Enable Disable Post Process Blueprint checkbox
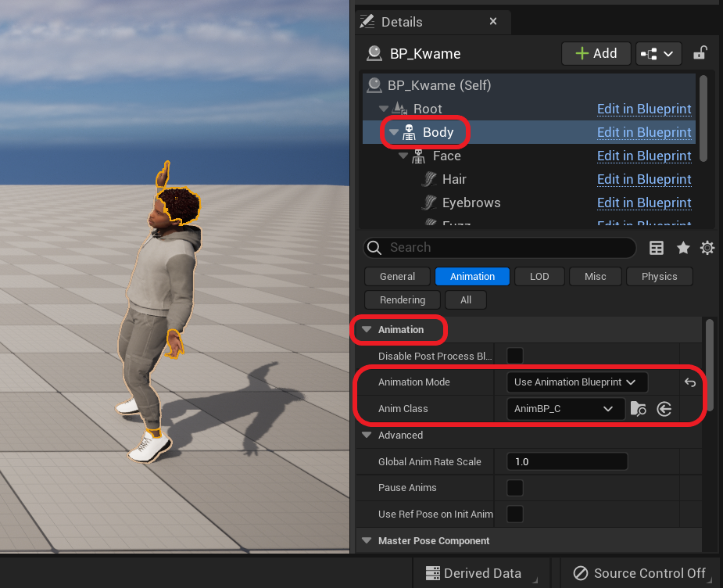The height and width of the screenshot is (588, 723). [515, 356]
